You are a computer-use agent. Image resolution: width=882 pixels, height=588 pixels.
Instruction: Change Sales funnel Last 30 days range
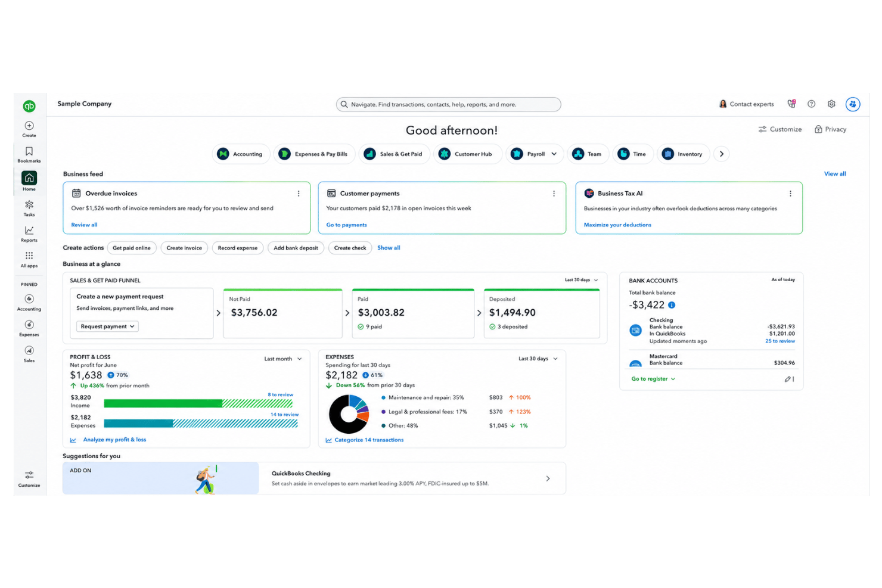[581, 280]
